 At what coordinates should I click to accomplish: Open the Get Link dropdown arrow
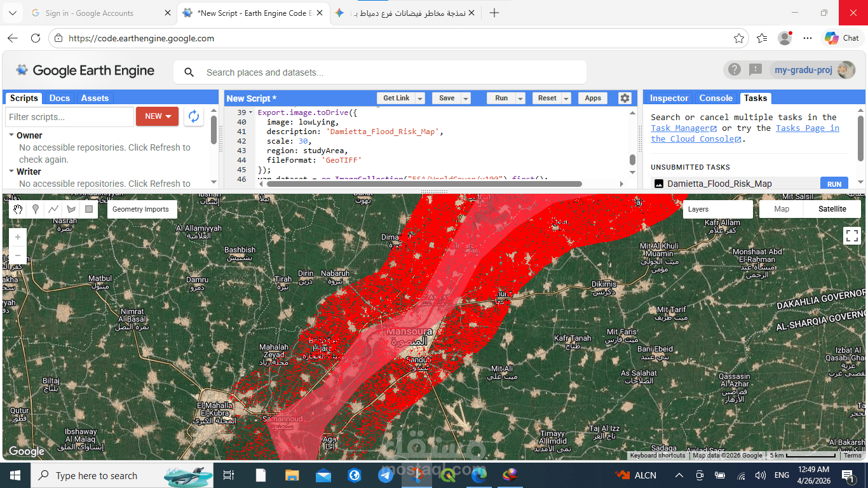420,98
